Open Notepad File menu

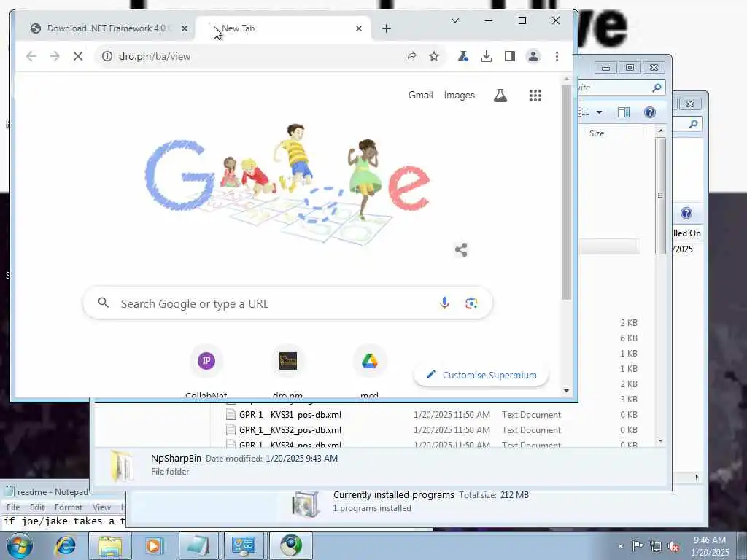click(13, 507)
